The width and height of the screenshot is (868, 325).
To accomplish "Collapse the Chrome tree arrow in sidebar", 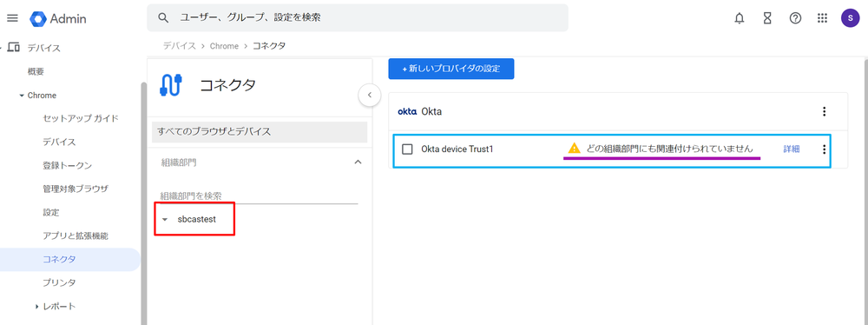I will [x=22, y=96].
